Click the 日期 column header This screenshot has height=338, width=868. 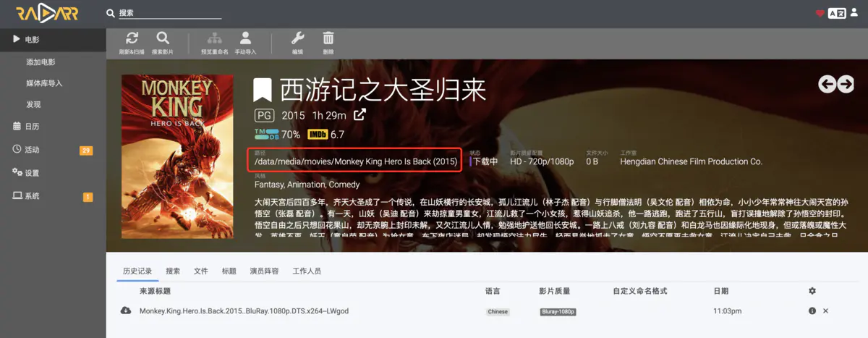click(721, 291)
